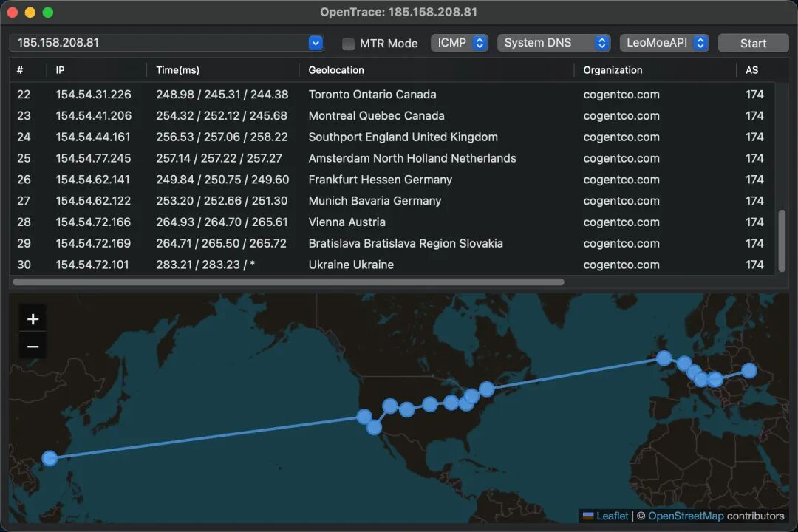Click a hop marker over the US Midwest
Image resolution: width=798 pixels, height=532 pixels.
click(x=429, y=404)
